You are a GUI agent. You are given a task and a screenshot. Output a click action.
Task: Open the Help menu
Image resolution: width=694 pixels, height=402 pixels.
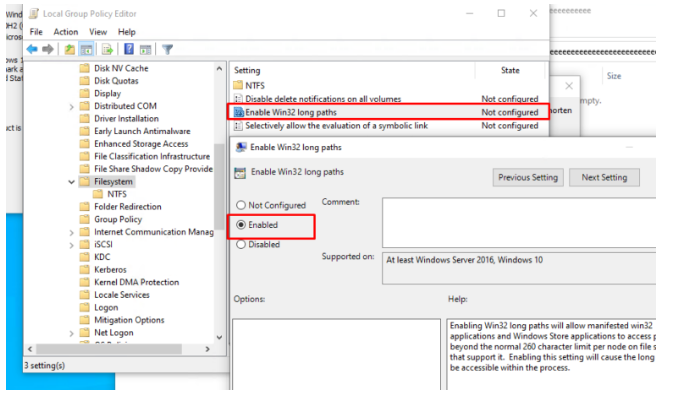coord(127,32)
